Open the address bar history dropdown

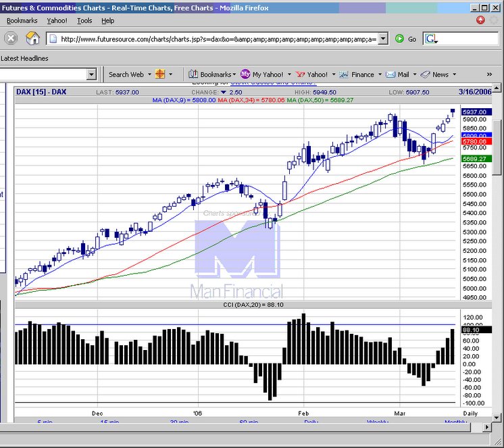tap(382, 39)
